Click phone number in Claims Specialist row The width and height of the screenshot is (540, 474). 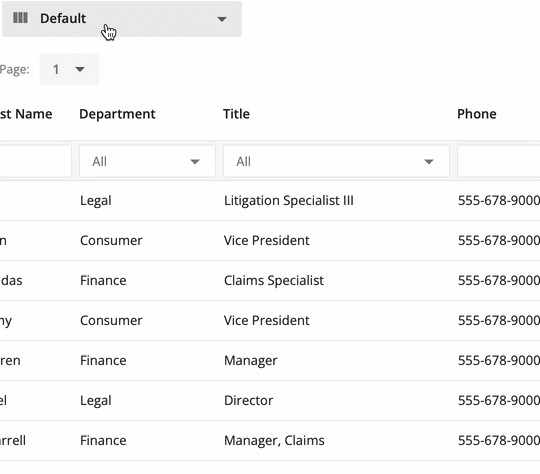click(x=499, y=280)
